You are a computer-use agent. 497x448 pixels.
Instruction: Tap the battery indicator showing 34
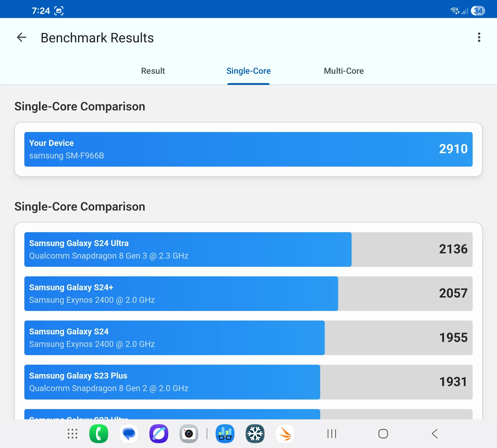coord(478,11)
